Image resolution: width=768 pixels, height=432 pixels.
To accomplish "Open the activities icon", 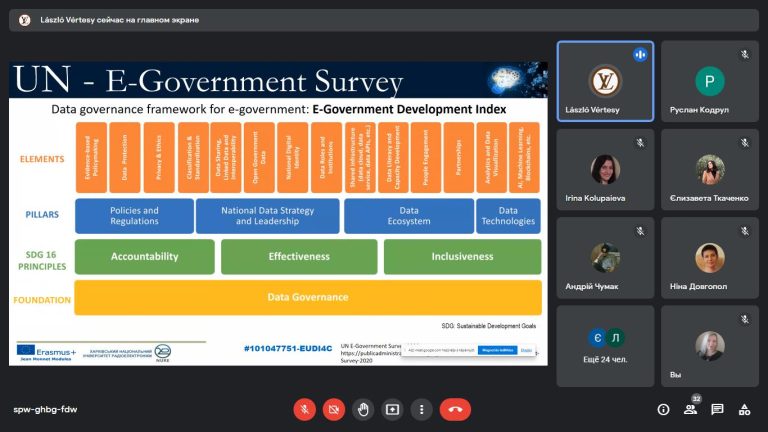I will coord(744,409).
